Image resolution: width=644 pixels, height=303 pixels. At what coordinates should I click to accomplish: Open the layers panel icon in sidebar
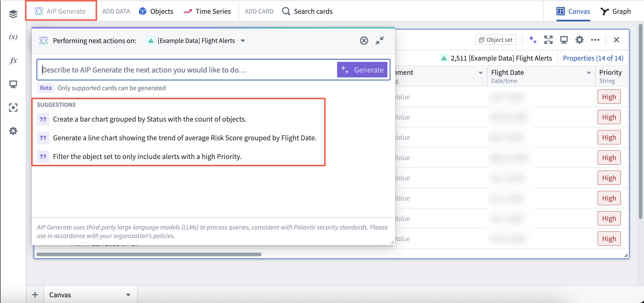click(13, 14)
